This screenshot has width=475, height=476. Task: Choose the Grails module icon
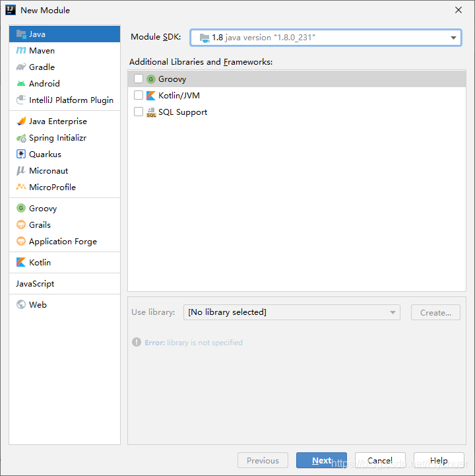pos(21,225)
